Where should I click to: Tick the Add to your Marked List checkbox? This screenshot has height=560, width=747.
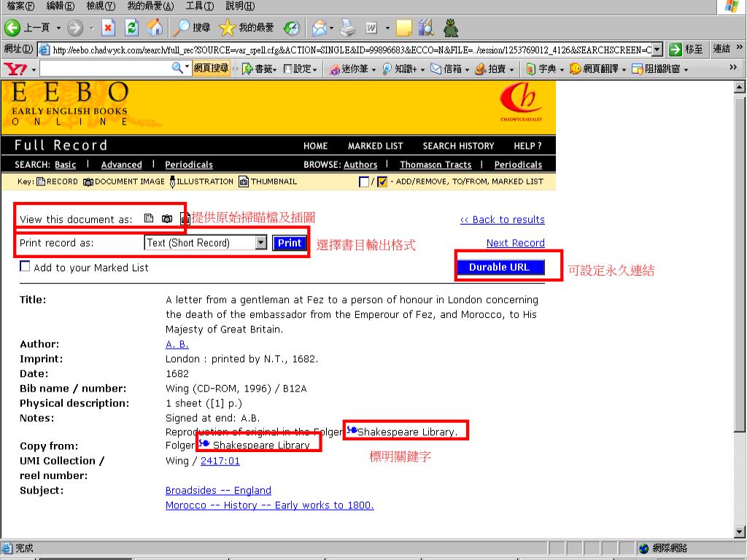(x=25, y=266)
